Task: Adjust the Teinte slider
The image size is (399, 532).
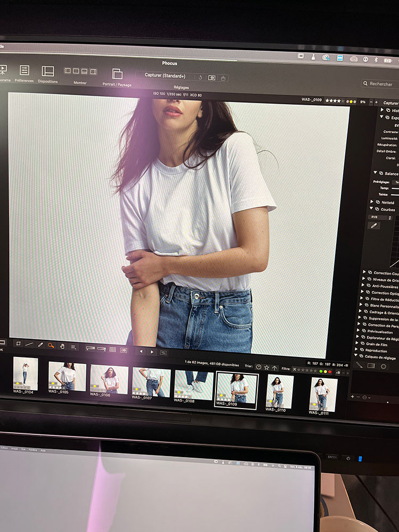Action: point(395,195)
